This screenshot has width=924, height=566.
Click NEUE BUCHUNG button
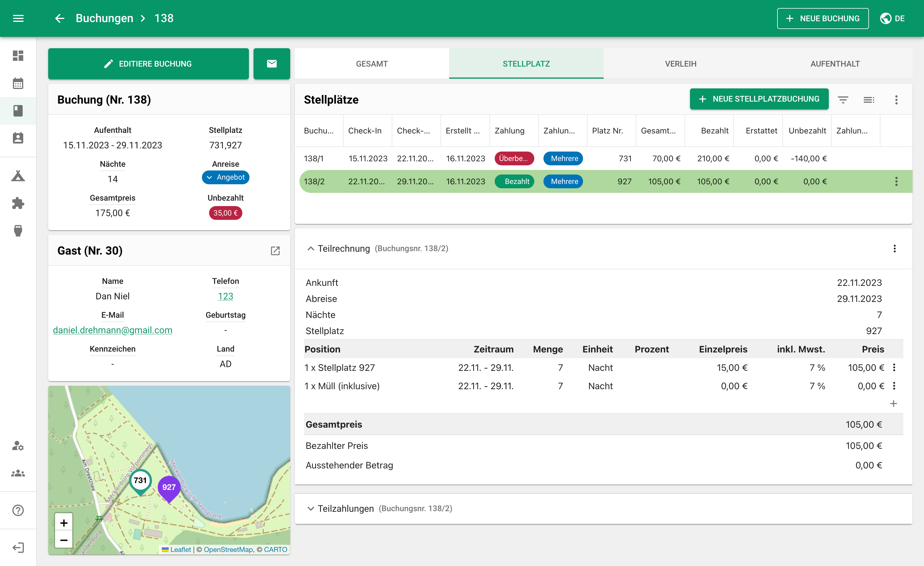click(823, 18)
